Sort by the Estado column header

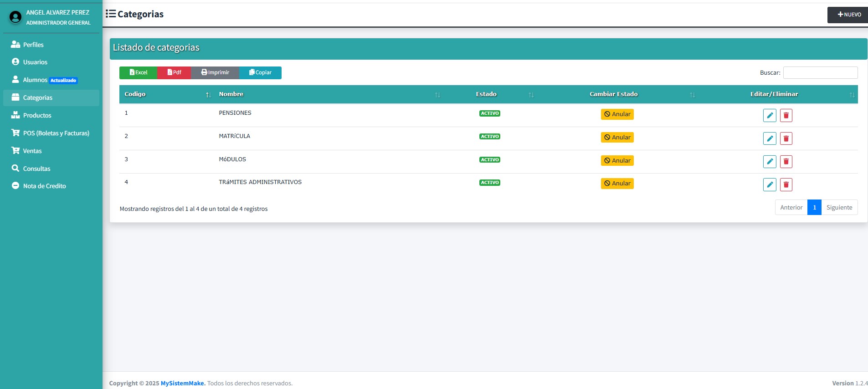486,94
